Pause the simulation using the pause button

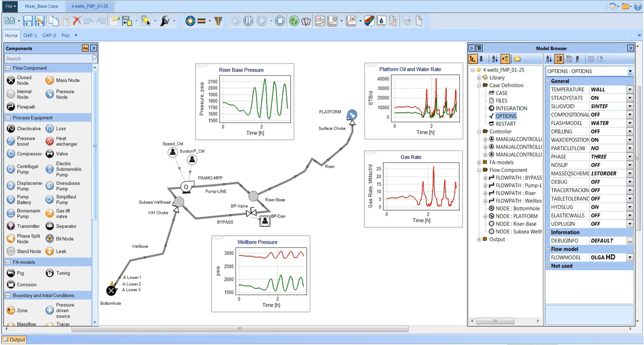point(248,21)
